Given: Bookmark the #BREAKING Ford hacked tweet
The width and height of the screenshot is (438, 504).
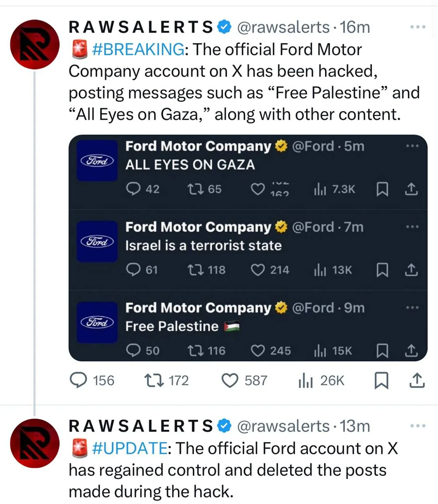Looking at the screenshot, I should (381, 380).
